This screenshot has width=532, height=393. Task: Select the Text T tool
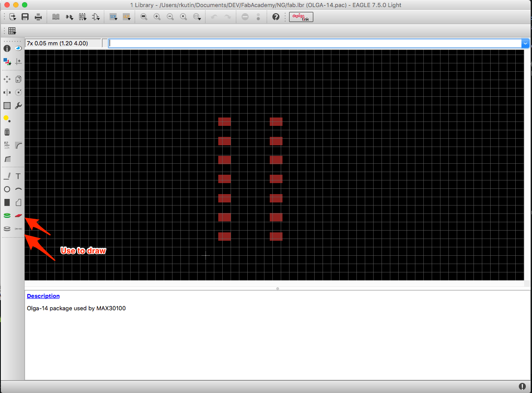(x=18, y=176)
